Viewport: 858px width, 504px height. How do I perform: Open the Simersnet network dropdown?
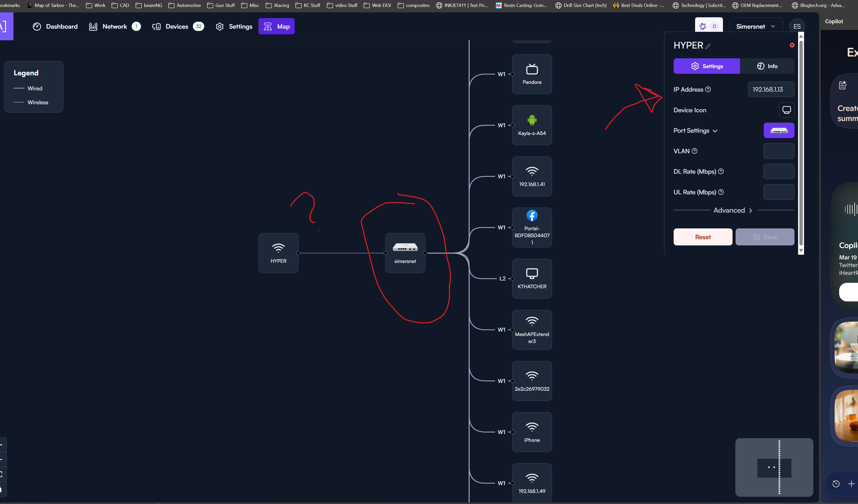pyautogui.click(x=755, y=27)
